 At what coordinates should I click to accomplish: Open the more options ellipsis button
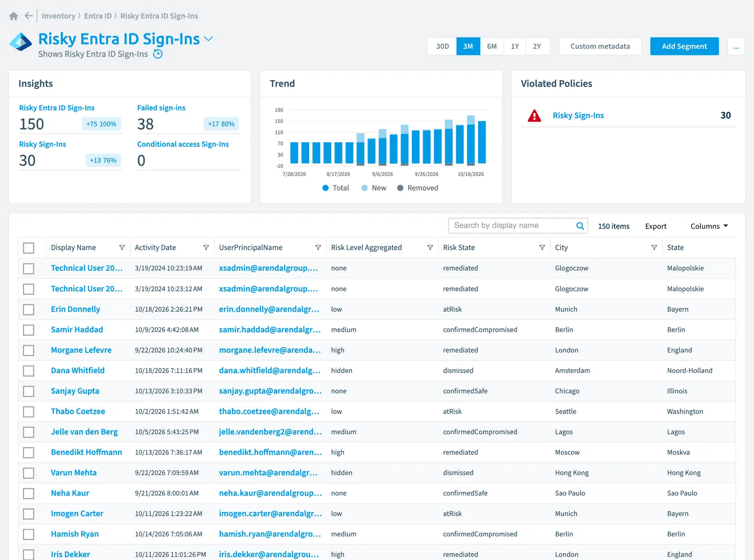(x=736, y=46)
